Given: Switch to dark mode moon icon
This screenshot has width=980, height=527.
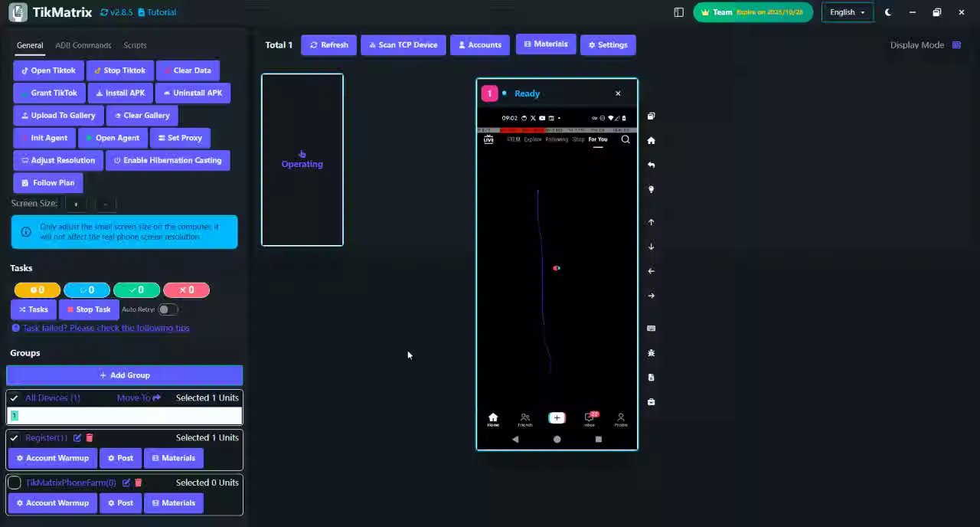Looking at the screenshot, I should [x=888, y=12].
